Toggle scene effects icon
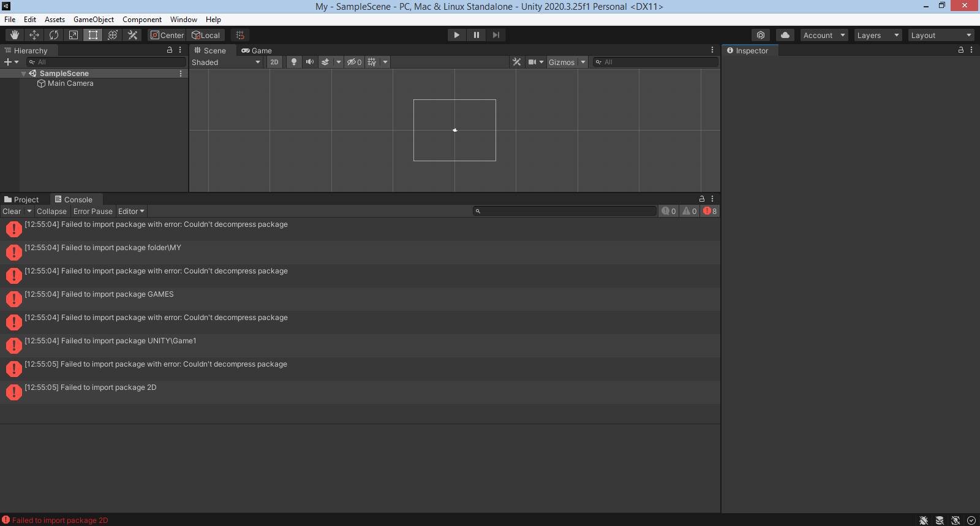The image size is (980, 526). click(326, 62)
